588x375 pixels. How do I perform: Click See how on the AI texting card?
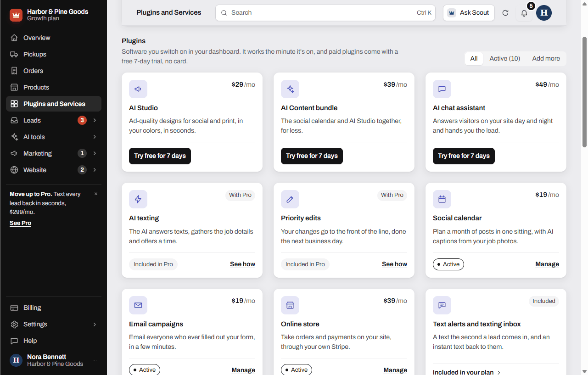point(243,264)
